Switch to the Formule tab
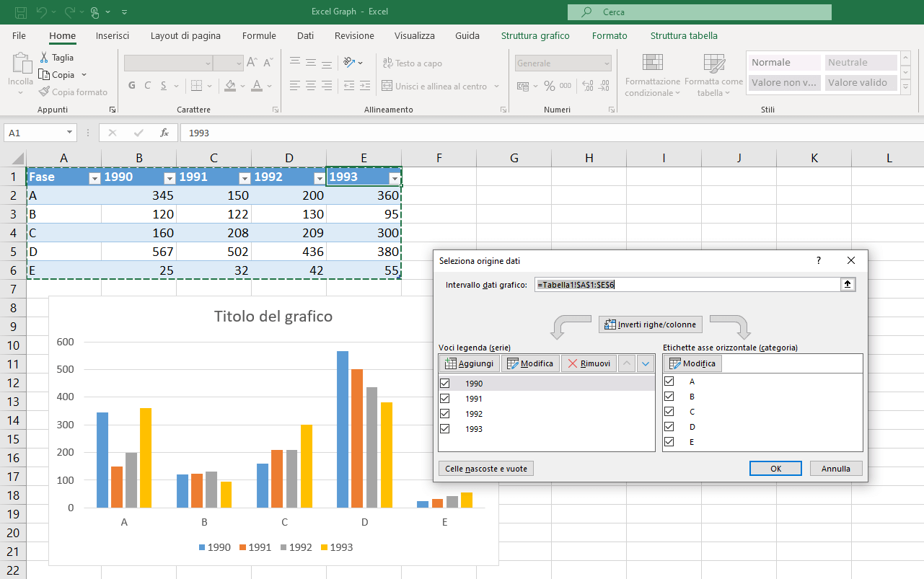The height and width of the screenshot is (579, 924). (x=259, y=35)
